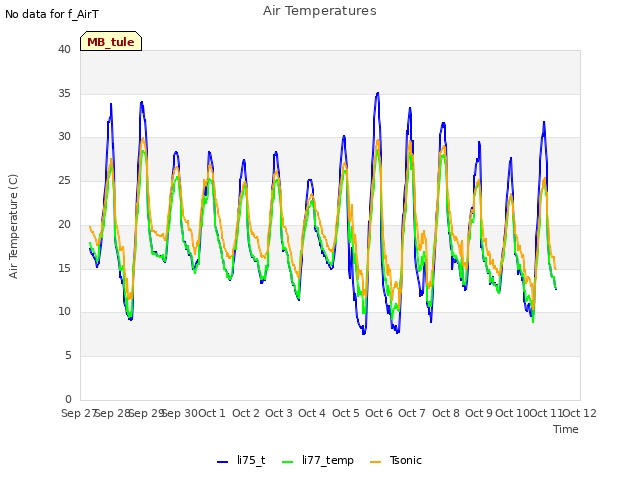640x480 pixels.
Task: Click the blue li75_t legend swatch
Action: 222,462
